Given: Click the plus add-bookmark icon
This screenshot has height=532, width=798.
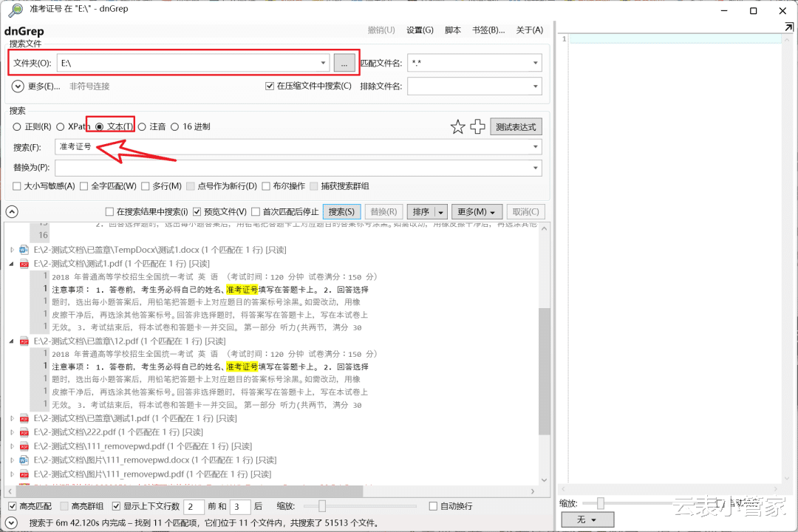Looking at the screenshot, I should 477,127.
